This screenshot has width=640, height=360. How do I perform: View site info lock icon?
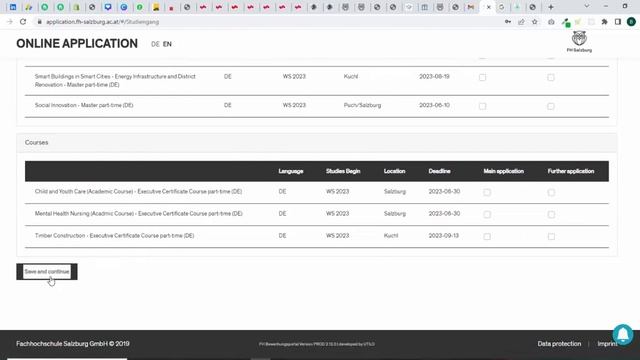click(39, 22)
